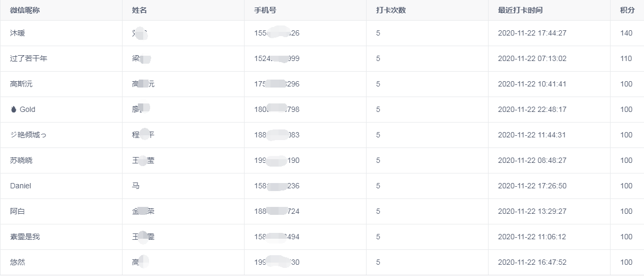Click the nickname ジ艳倾城っ
The height and width of the screenshot is (278, 644).
29,135
